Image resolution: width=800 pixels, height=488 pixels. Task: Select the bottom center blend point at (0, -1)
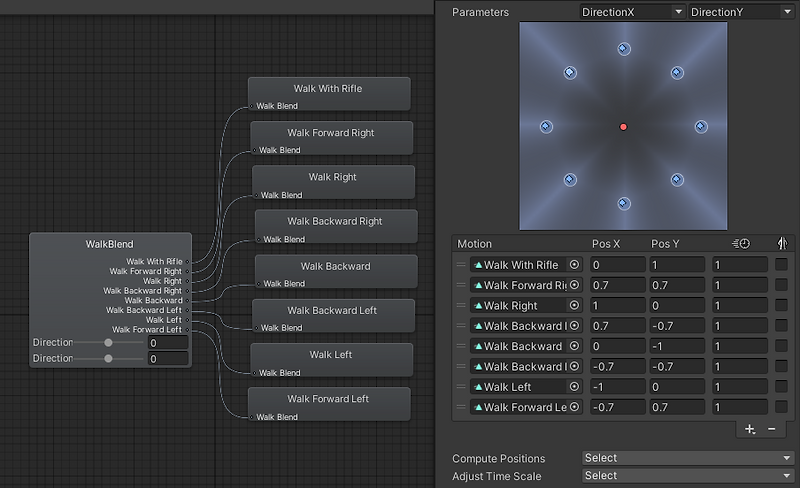(623, 204)
